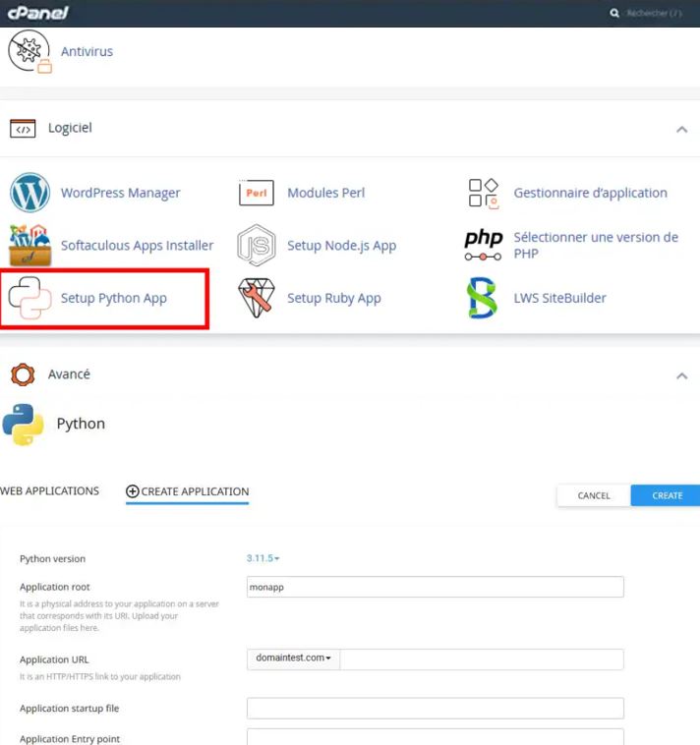
Task: Click the Application Entry point field
Action: click(436, 737)
